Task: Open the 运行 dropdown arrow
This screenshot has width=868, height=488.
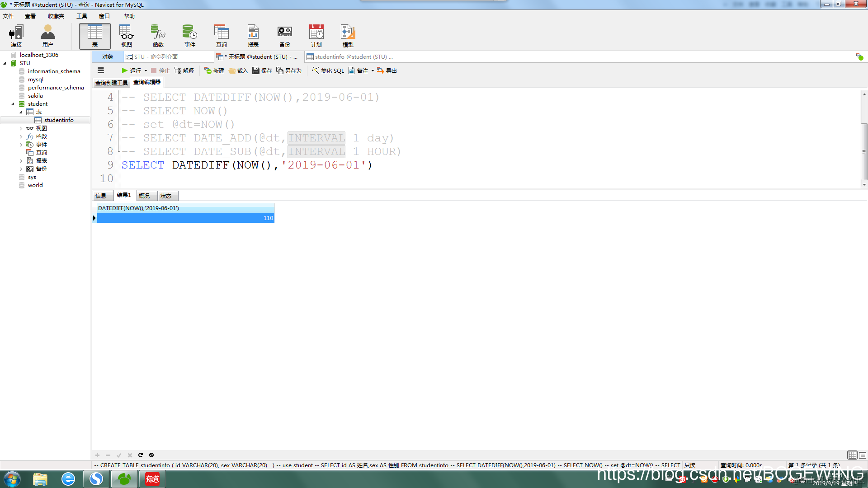Action: [x=146, y=70]
